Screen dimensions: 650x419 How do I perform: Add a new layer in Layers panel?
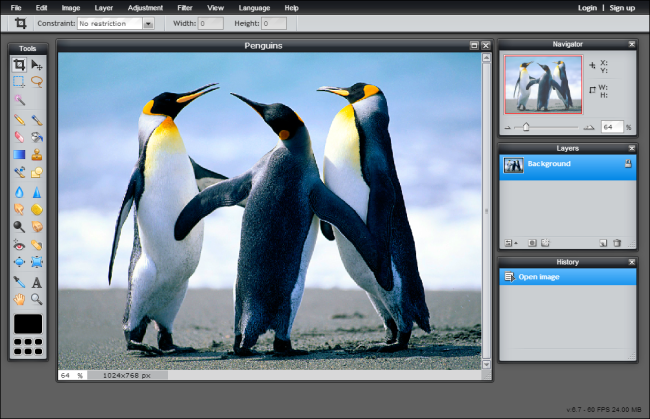603,242
